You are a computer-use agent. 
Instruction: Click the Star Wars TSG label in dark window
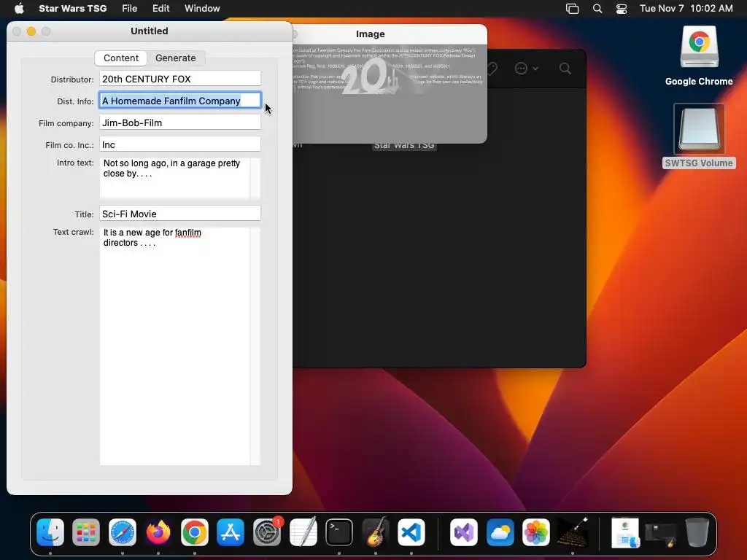[404, 145]
